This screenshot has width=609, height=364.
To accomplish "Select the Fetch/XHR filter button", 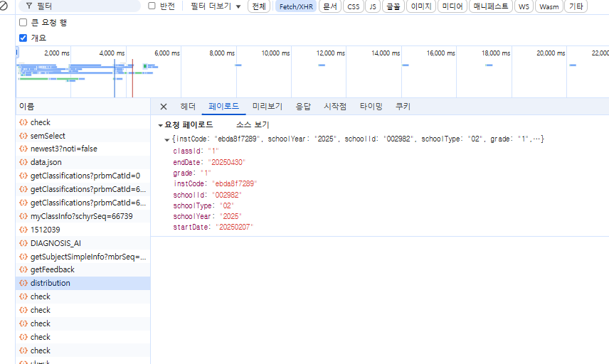I will point(296,6).
